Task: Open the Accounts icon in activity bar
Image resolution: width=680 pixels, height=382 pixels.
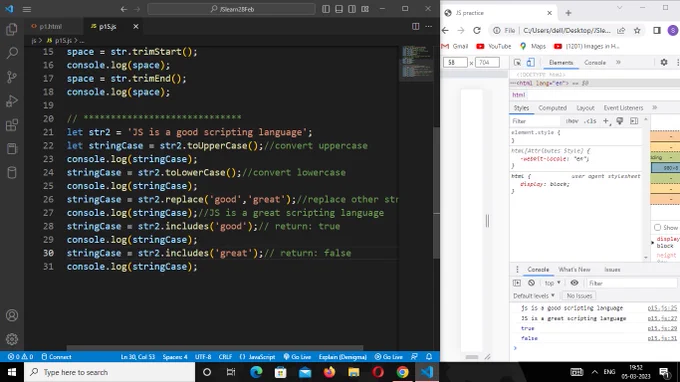Action: (x=12, y=315)
